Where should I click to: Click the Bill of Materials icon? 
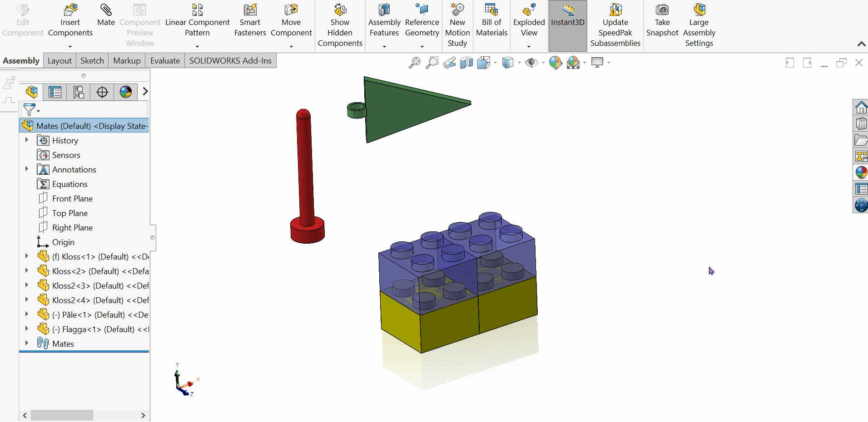click(491, 10)
